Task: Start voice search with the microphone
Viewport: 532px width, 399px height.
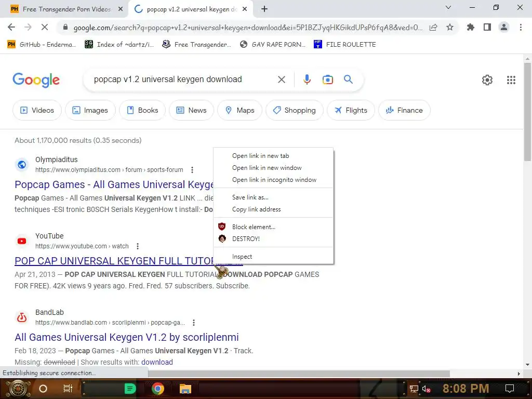Action: (307, 79)
